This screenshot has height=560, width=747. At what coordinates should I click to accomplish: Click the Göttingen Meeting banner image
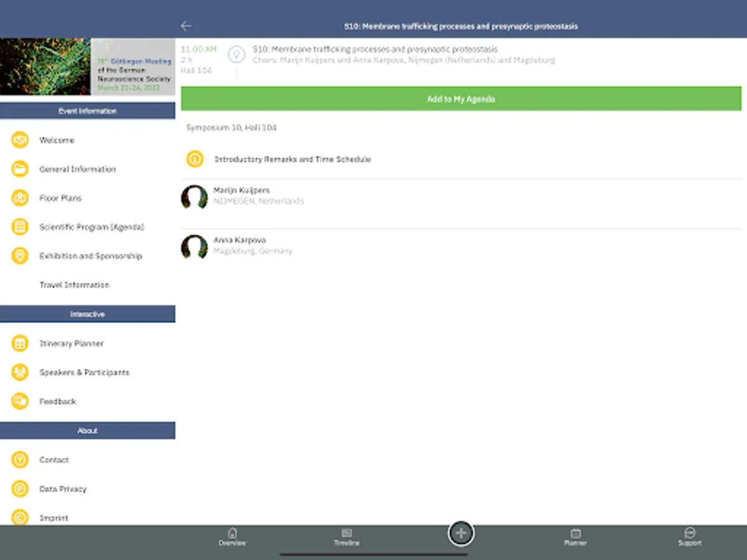click(88, 67)
